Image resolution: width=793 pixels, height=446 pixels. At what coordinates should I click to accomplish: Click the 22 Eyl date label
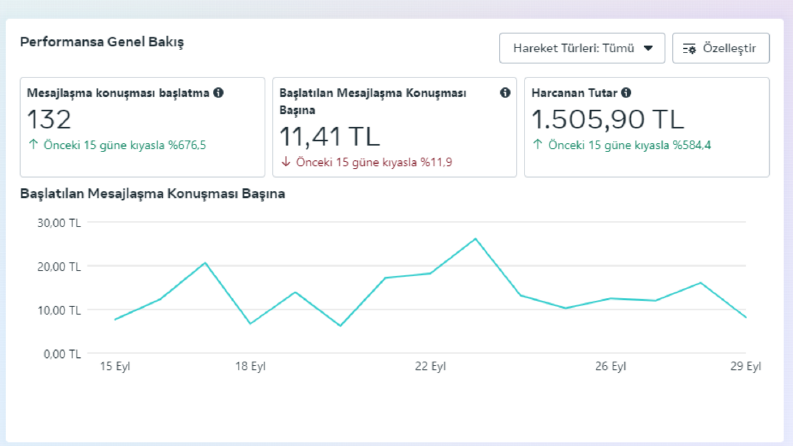[x=430, y=366]
